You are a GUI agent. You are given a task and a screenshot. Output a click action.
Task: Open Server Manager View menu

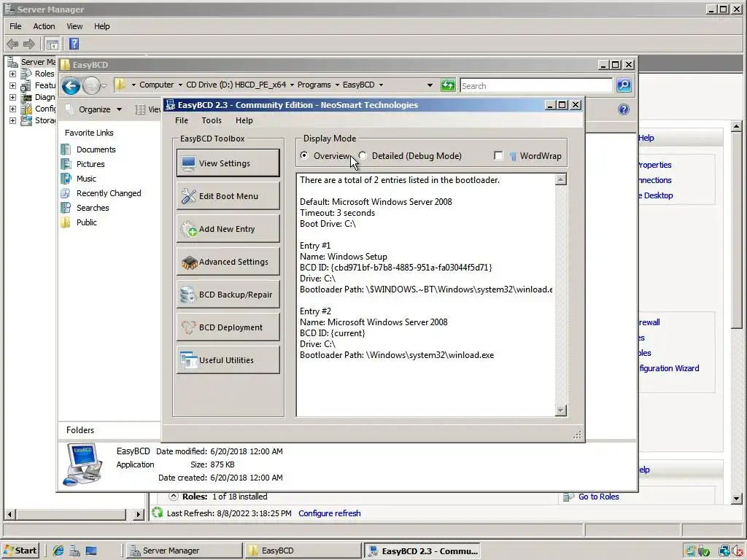(74, 26)
